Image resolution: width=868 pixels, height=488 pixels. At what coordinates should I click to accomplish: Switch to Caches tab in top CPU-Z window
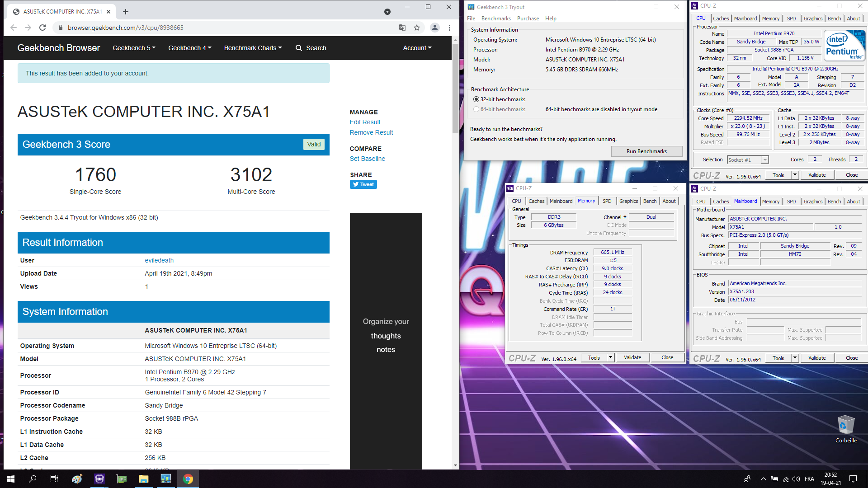point(721,19)
